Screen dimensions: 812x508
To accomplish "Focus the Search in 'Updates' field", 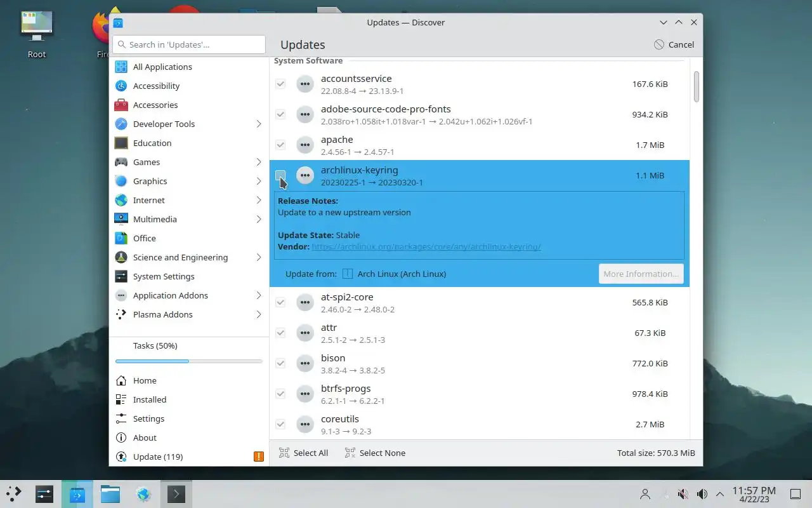I will click(x=189, y=44).
